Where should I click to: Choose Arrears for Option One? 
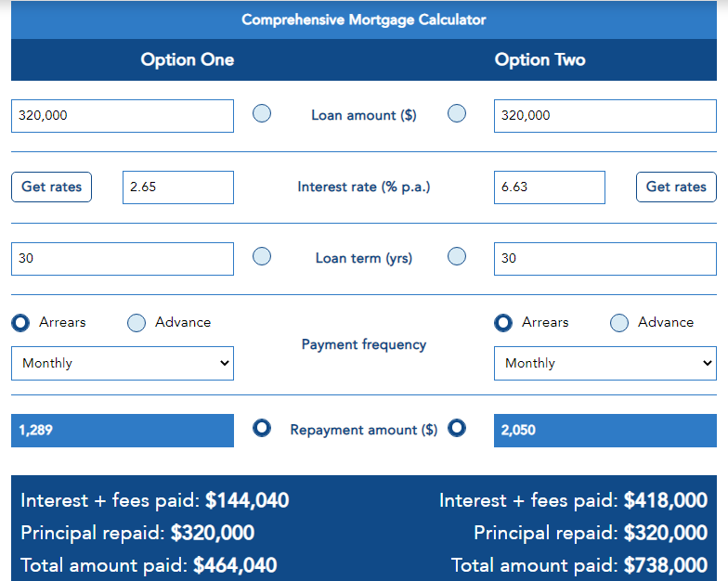[20, 323]
